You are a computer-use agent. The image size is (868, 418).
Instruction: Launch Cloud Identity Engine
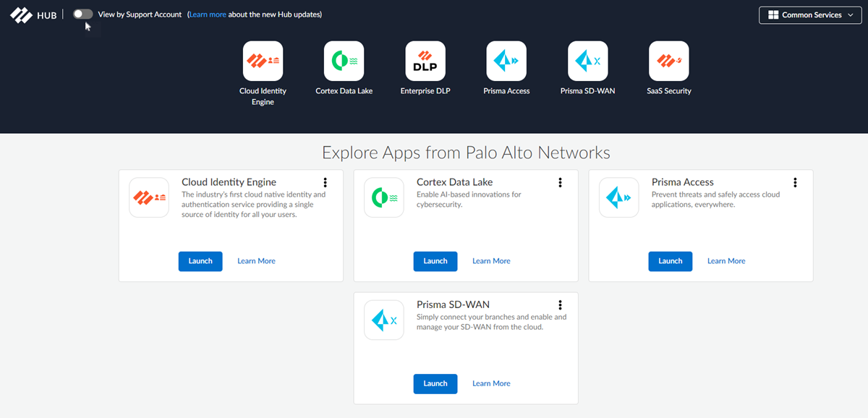(x=200, y=261)
